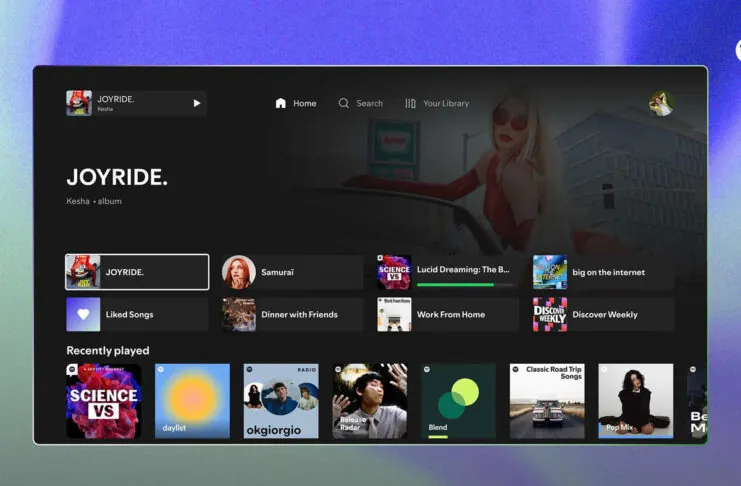Click the play button beside JOYRIDE. now playing

tap(197, 103)
